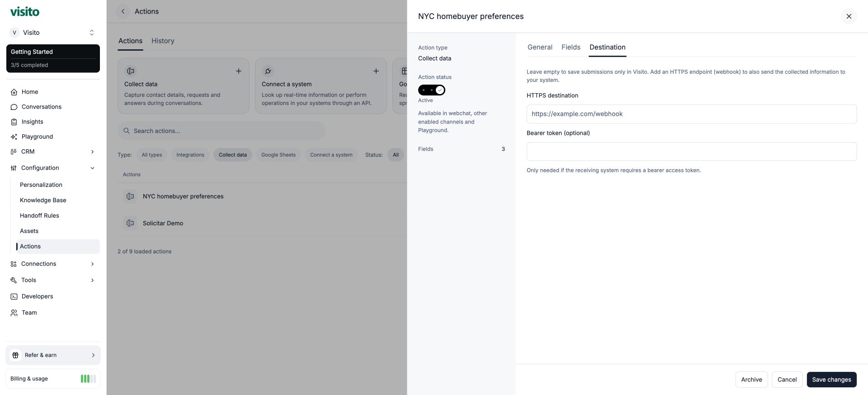
Task: Open Refer & earn chevron
Action: coord(94,355)
